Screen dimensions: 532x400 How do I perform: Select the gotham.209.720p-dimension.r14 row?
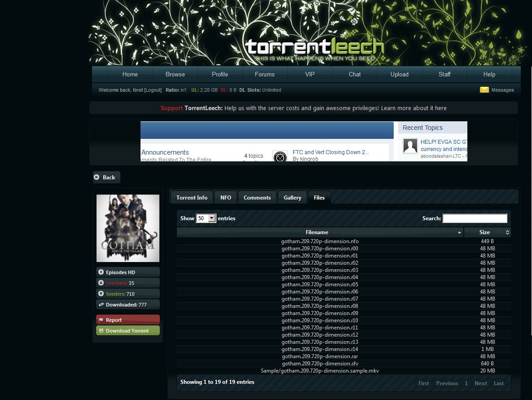click(344, 349)
